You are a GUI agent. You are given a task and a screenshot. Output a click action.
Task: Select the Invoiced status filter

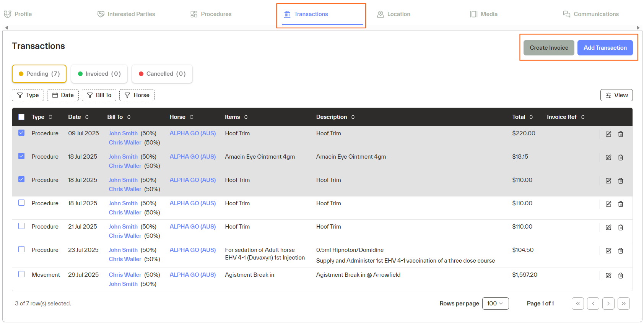point(99,74)
